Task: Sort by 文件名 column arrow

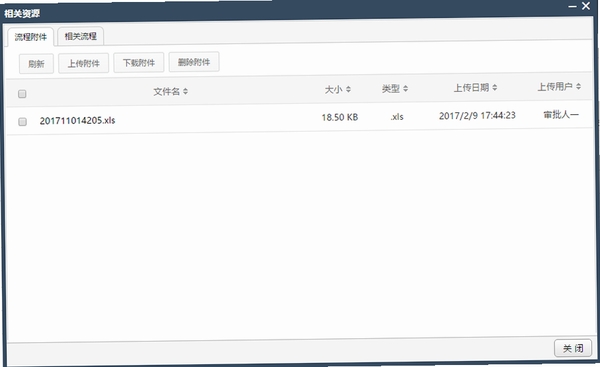Action: pos(185,91)
